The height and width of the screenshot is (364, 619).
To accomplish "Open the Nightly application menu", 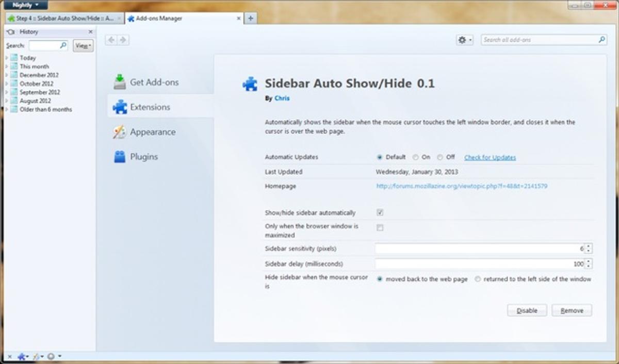I will (x=26, y=5).
